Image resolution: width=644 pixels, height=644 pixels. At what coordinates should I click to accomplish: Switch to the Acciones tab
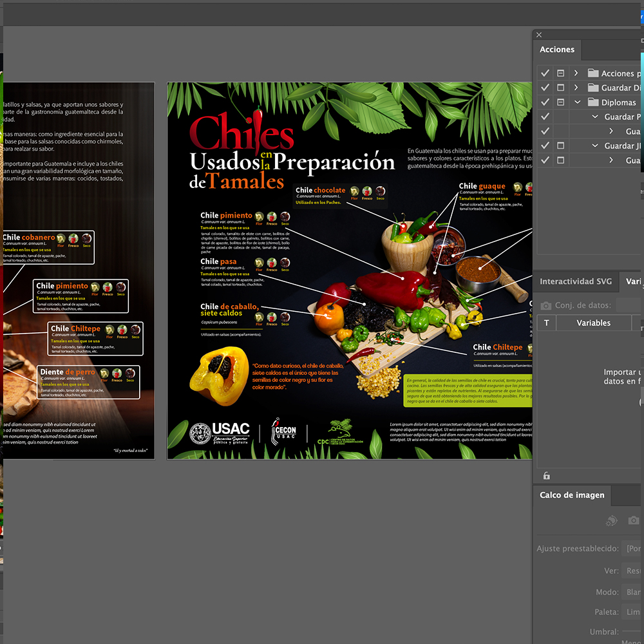pyautogui.click(x=557, y=50)
